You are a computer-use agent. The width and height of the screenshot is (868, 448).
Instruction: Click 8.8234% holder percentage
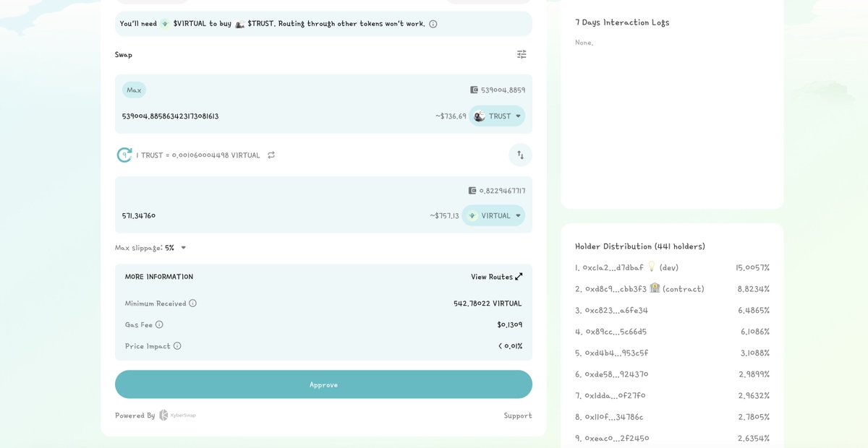tap(754, 289)
